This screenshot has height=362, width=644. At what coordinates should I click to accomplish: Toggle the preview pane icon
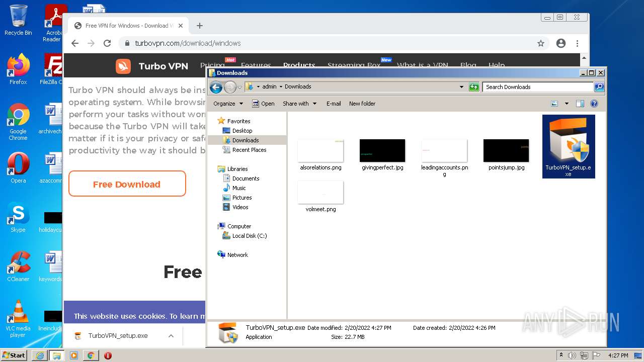[x=580, y=104]
